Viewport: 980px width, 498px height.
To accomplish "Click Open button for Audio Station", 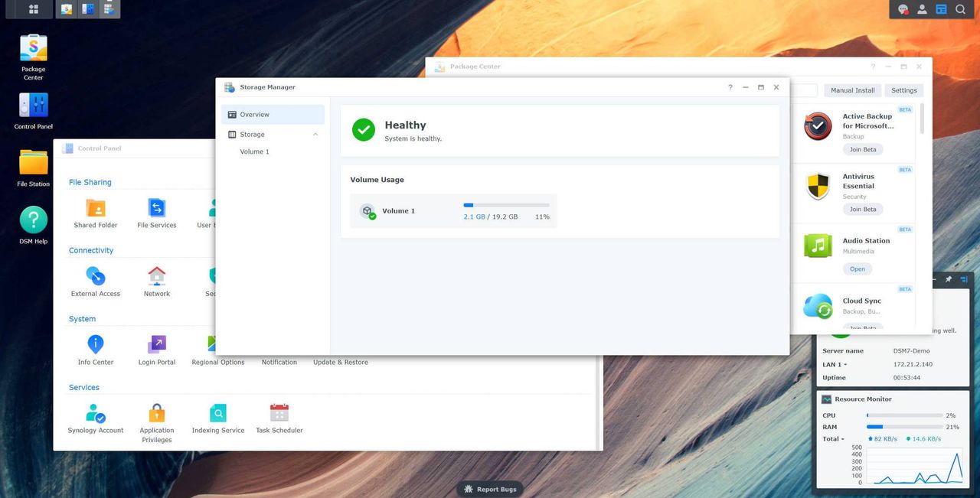I will [x=857, y=269].
